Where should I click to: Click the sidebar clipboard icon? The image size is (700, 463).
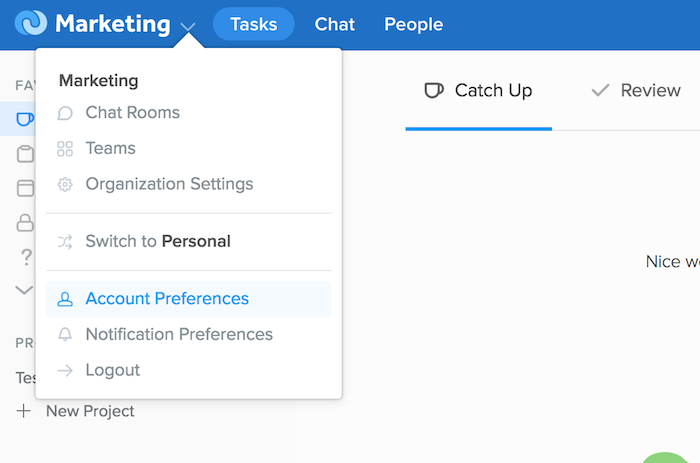point(25,154)
